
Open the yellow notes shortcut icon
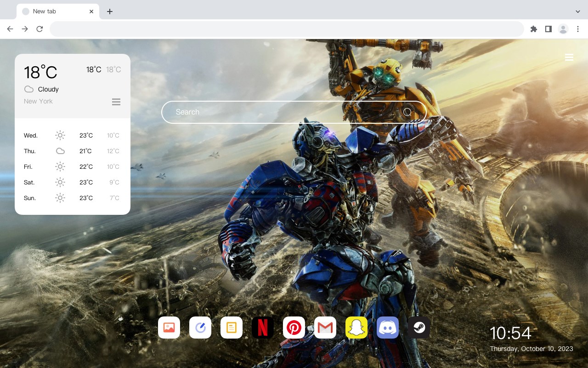coord(232,328)
